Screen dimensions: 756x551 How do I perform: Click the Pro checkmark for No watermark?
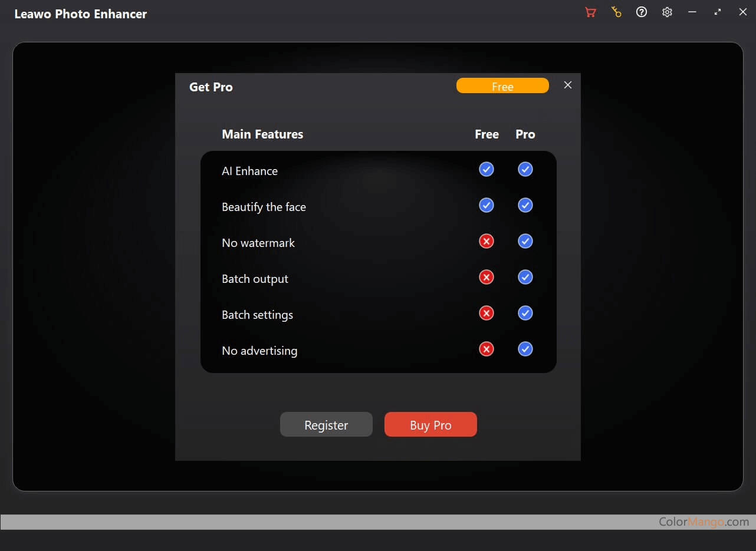(x=525, y=242)
